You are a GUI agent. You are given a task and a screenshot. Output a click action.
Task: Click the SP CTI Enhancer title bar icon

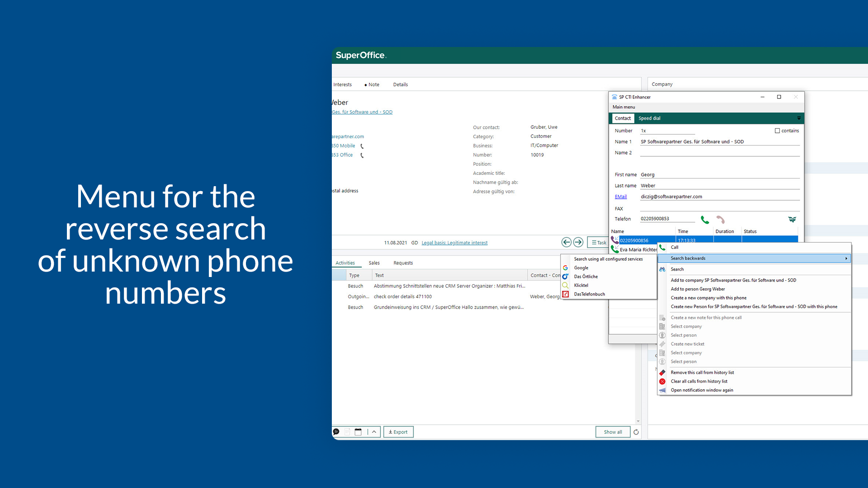[614, 97]
